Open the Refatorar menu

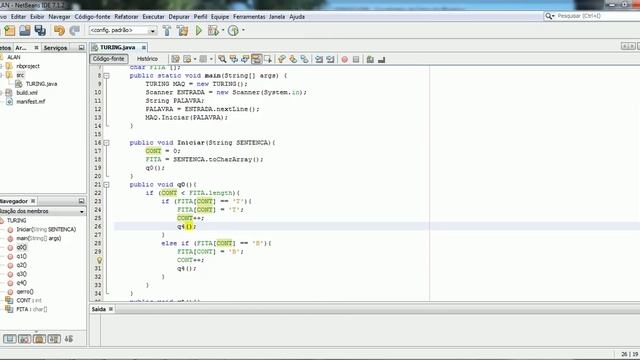pyautogui.click(x=126, y=17)
